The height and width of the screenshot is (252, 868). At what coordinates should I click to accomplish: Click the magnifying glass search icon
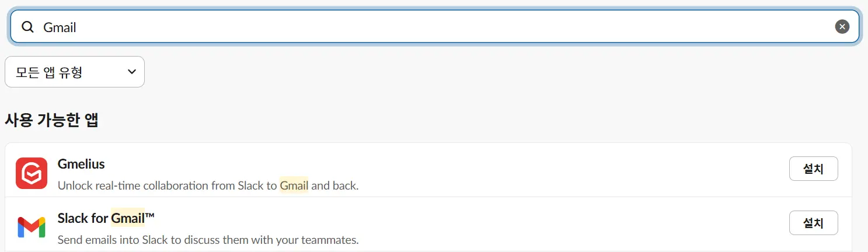[27, 27]
